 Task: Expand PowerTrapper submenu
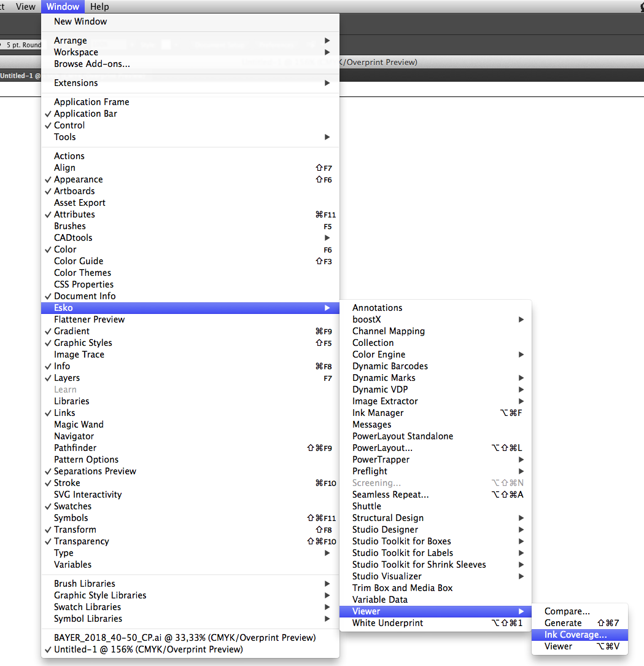pos(435,460)
